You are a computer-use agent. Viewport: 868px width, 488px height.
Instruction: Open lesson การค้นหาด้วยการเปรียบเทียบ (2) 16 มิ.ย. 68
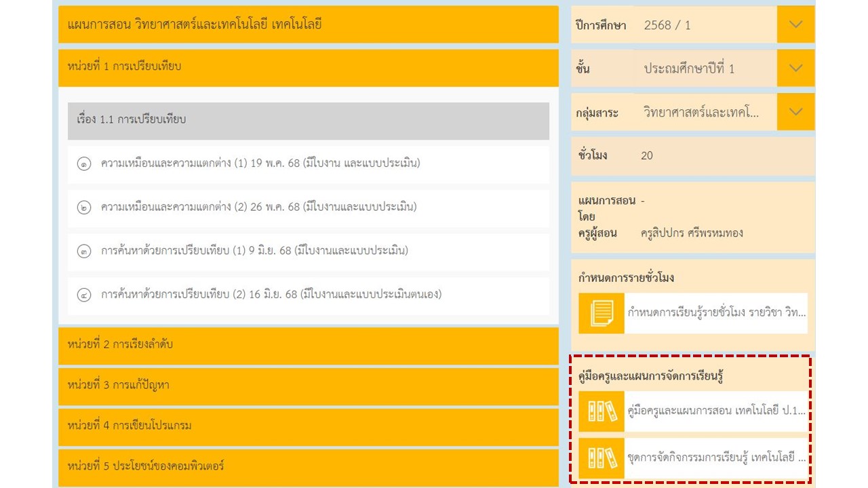[x=271, y=295]
